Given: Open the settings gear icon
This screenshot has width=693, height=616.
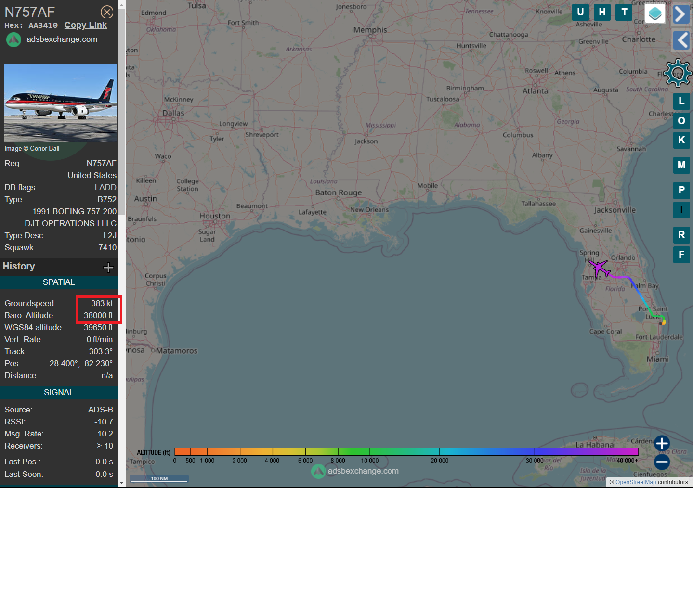Looking at the screenshot, I should click(x=678, y=73).
